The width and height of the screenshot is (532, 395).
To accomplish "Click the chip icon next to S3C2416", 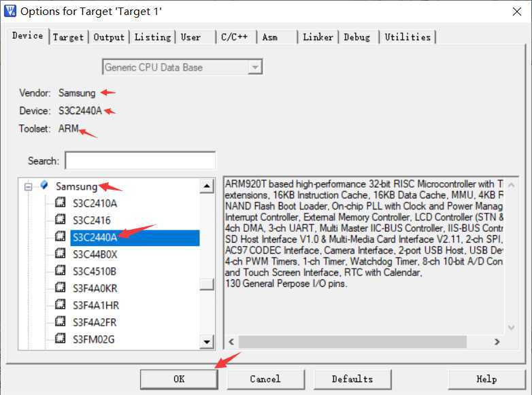I will tap(61, 220).
